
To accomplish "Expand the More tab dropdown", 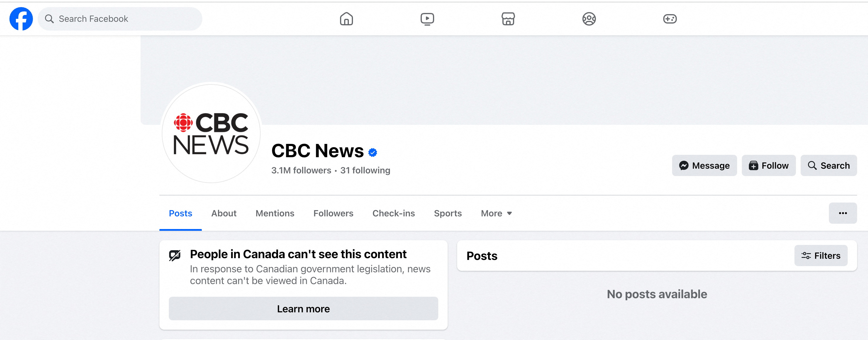I will tap(496, 213).
